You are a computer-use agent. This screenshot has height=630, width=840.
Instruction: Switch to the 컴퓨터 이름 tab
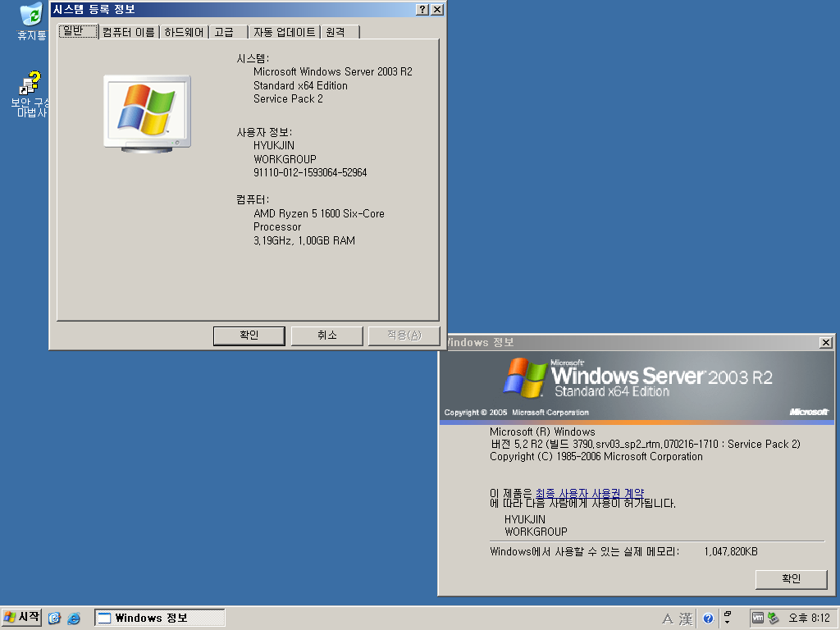(129, 32)
